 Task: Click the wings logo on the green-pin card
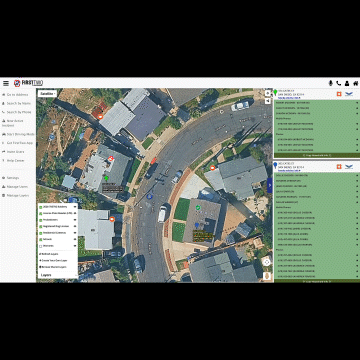(x=349, y=94)
